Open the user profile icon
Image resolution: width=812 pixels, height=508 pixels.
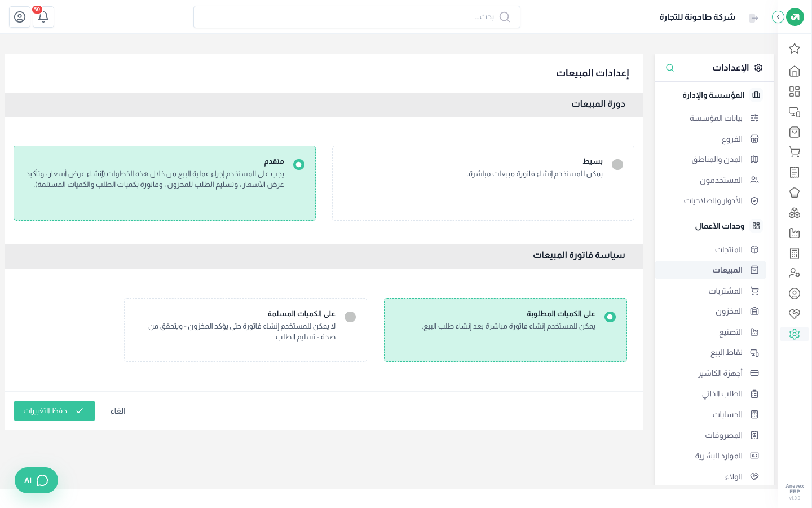[20, 17]
